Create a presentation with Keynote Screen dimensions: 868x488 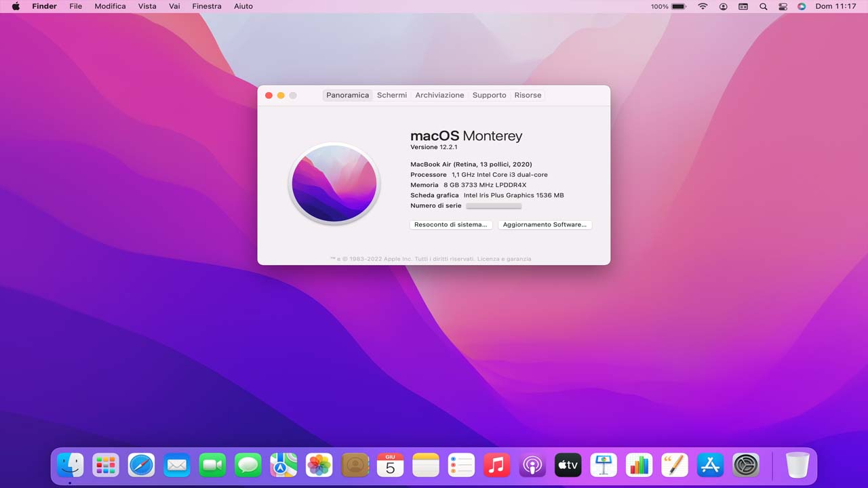[x=603, y=465]
